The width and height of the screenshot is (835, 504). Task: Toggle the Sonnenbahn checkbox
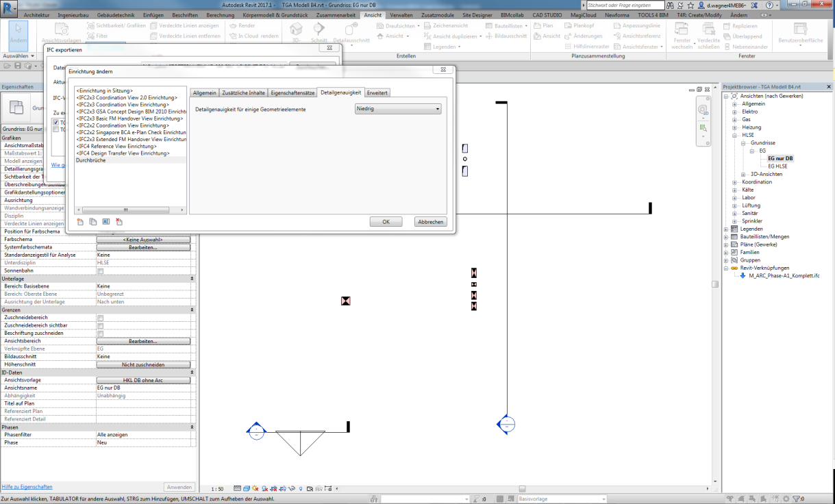100,270
